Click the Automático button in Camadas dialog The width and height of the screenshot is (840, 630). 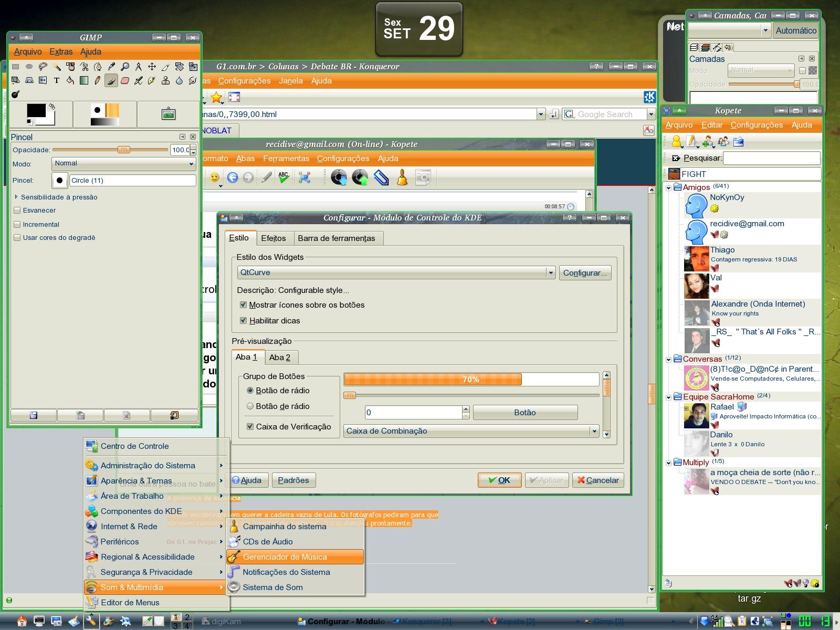pos(796,30)
